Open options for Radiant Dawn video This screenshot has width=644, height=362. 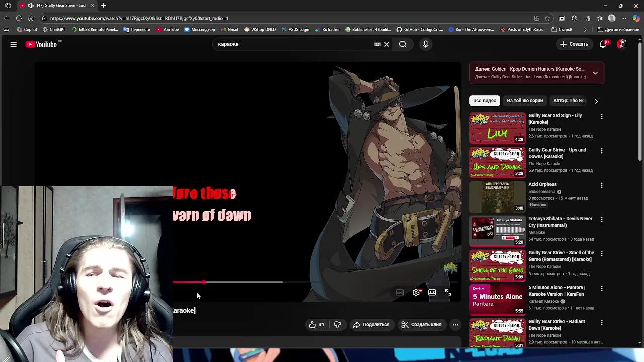(x=601, y=322)
